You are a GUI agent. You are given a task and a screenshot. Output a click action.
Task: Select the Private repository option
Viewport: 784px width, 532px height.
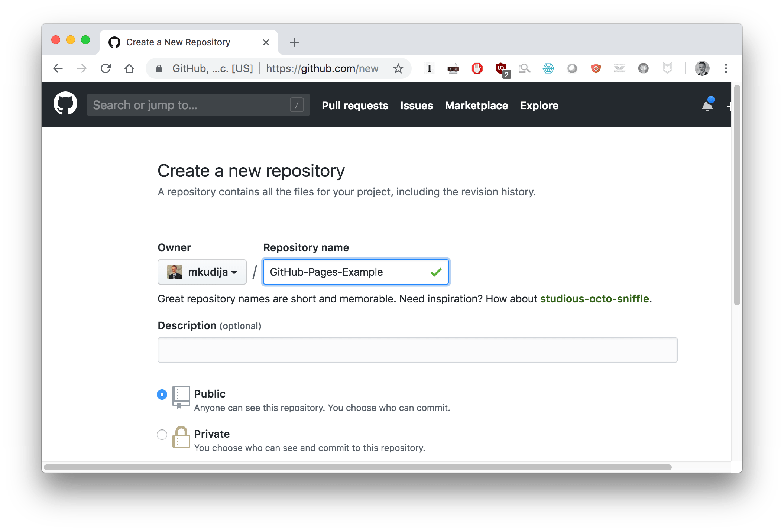pos(162,434)
